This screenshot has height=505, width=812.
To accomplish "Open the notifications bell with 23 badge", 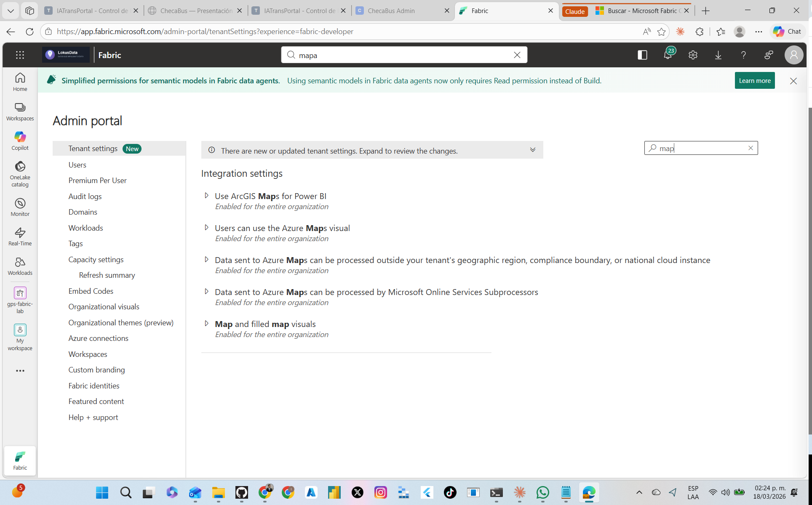I will [668, 54].
